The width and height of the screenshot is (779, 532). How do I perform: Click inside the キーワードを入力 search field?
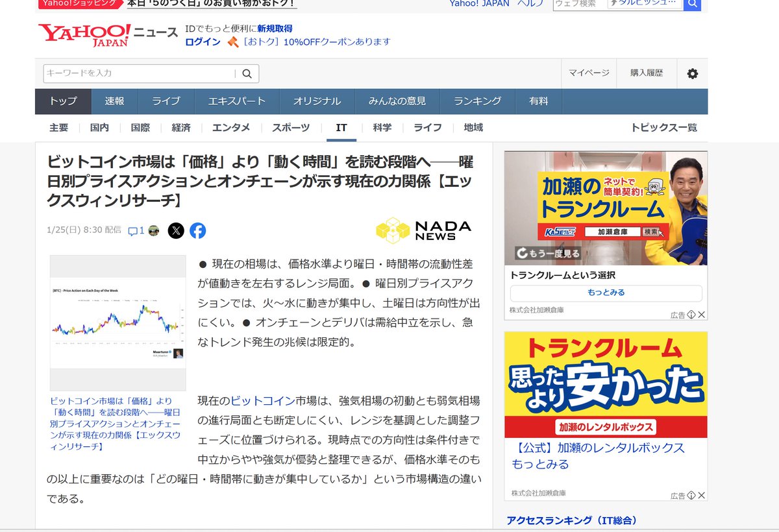tap(139, 73)
